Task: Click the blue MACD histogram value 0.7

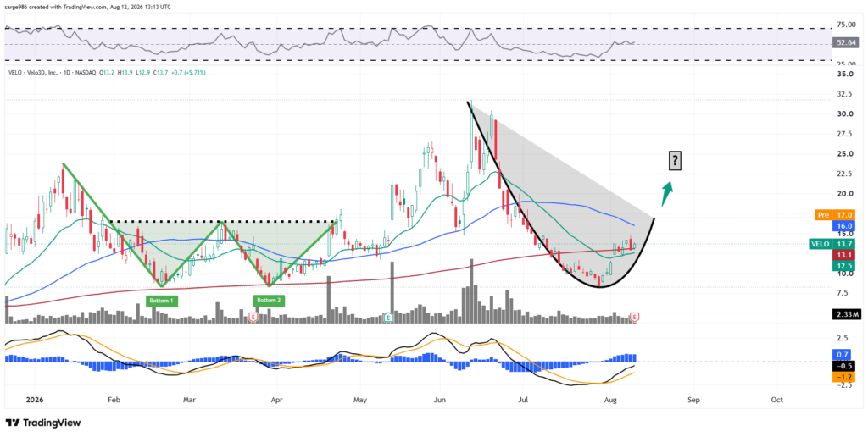Action: click(843, 354)
